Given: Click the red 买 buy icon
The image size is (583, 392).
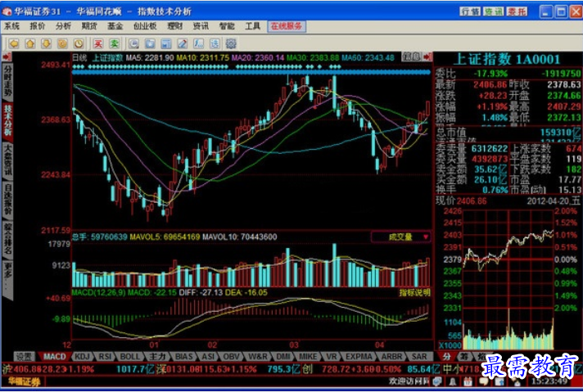Looking at the screenshot, I should 98,44.
